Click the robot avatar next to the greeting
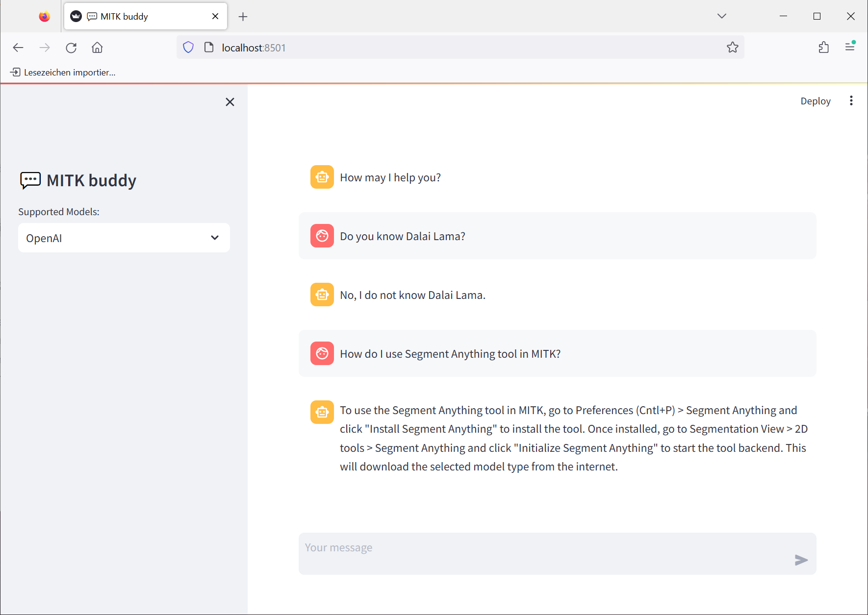 coord(322,177)
